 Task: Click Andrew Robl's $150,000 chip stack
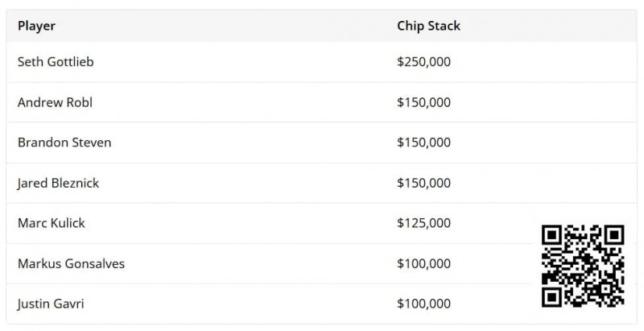tap(423, 102)
